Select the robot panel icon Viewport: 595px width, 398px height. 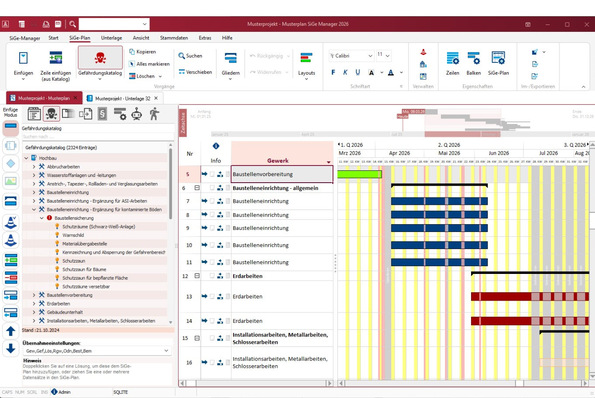point(137,114)
